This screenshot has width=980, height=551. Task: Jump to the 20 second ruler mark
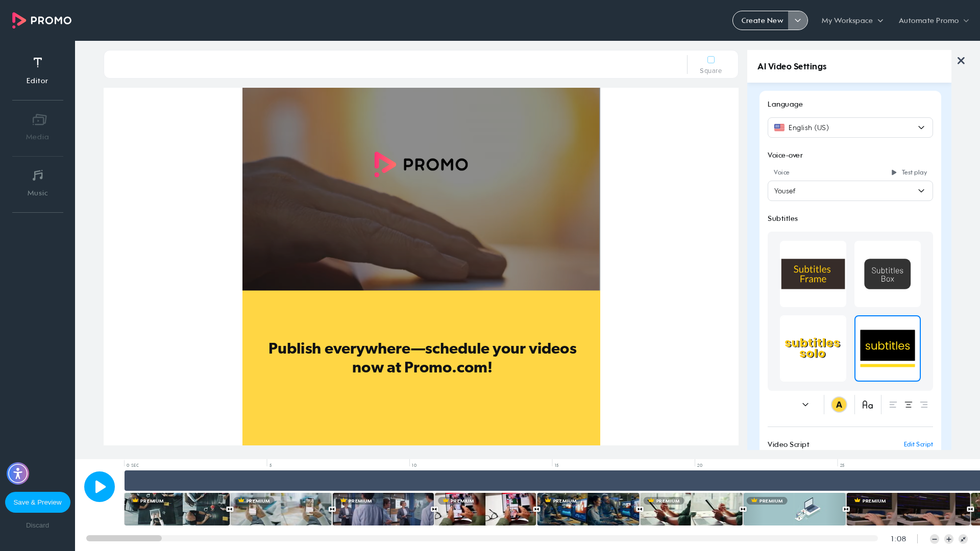[x=700, y=465]
